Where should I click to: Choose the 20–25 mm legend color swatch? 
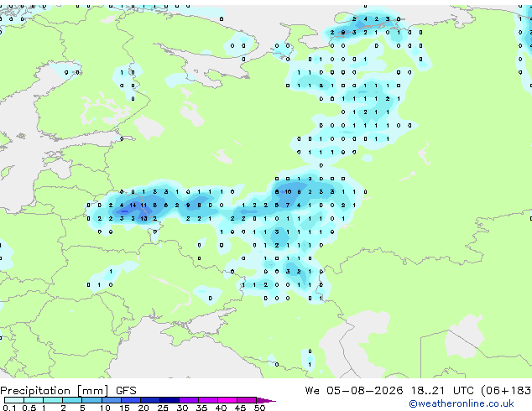click(150, 400)
